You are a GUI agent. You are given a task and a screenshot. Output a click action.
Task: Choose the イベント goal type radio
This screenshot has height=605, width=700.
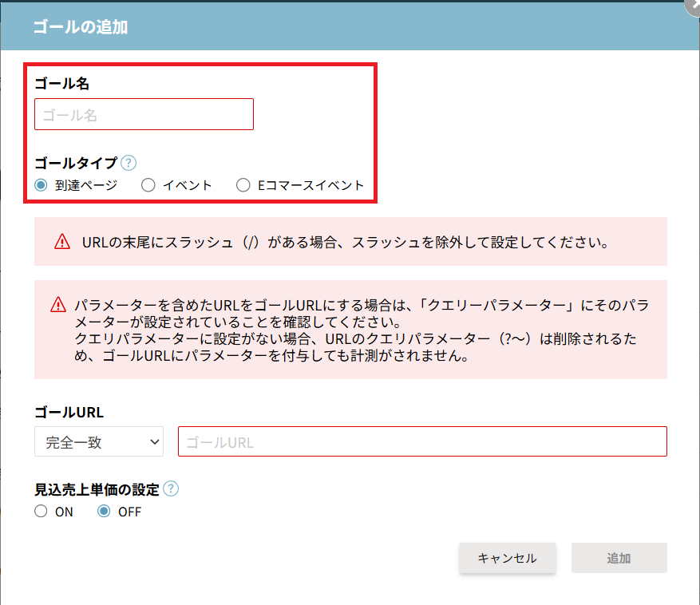148,185
